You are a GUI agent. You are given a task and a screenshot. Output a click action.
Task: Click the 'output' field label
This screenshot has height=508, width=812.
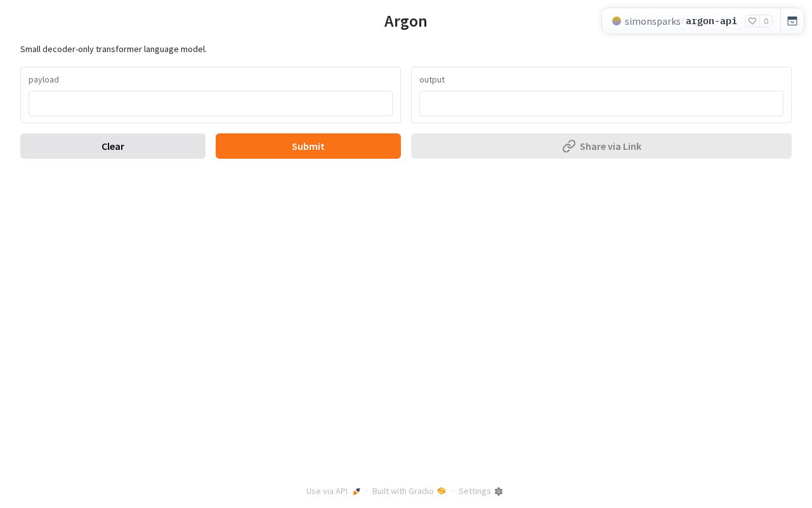(432, 79)
